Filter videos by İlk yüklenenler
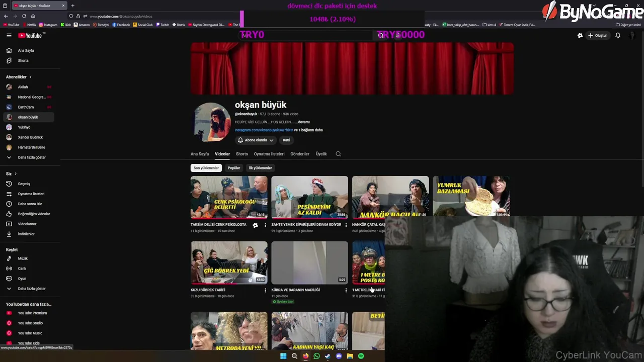The image size is (644, 362). pos(260,168)
